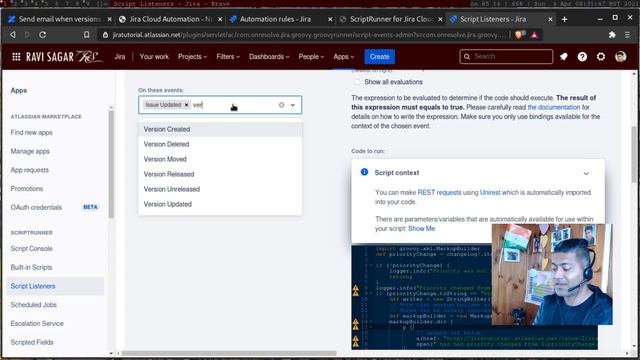The image size is (640, 360).
Task: Open the browser hamburger menu
Action: coord(627,35)
